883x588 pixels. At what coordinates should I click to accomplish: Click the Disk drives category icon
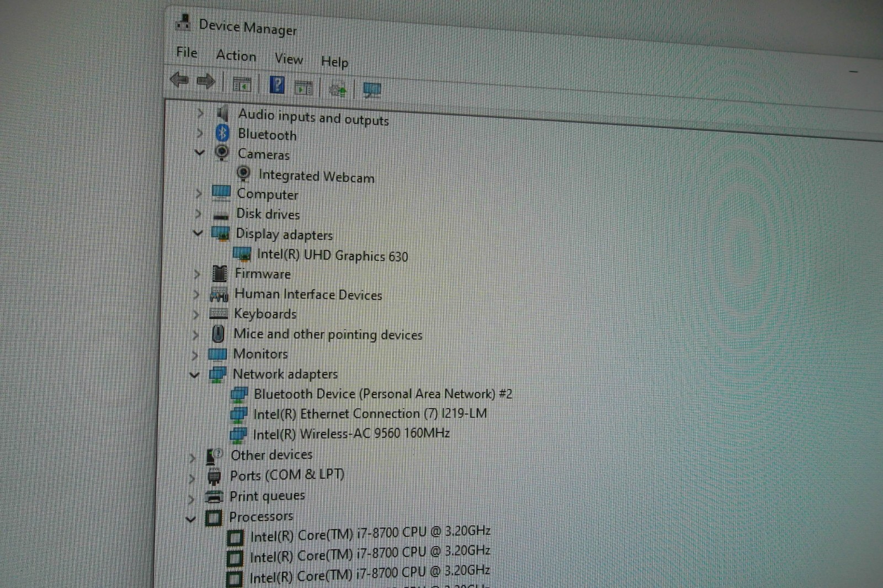[221, 215]
